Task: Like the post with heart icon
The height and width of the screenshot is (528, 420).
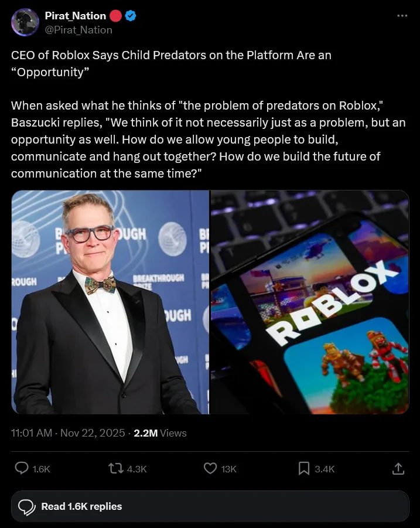Action: (210, 468)
